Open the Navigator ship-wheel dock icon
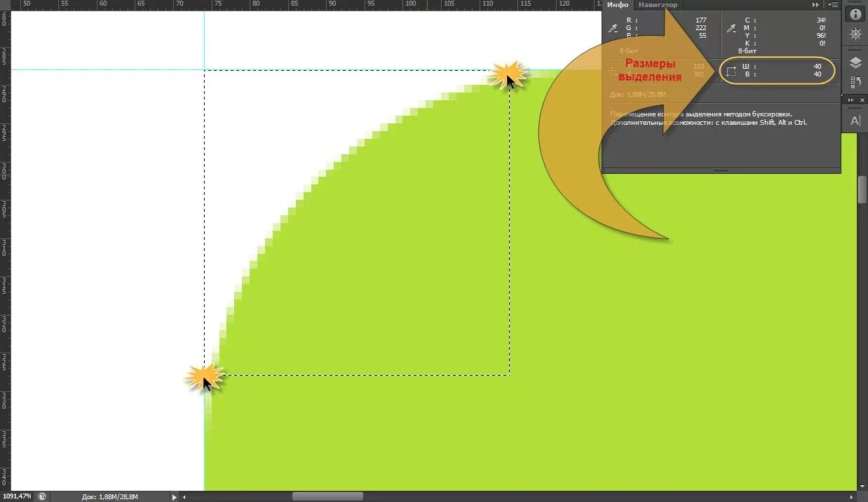 (855, 34)
